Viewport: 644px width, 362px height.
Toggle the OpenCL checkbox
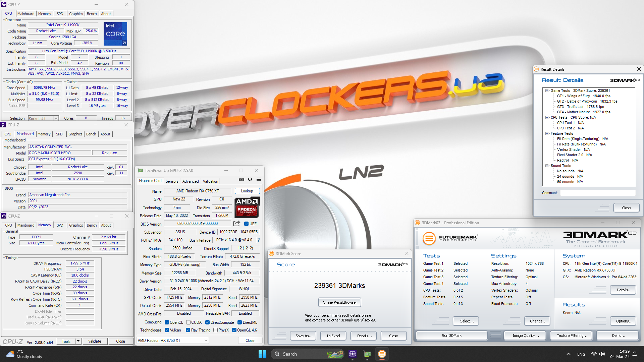tap(167, 322)
